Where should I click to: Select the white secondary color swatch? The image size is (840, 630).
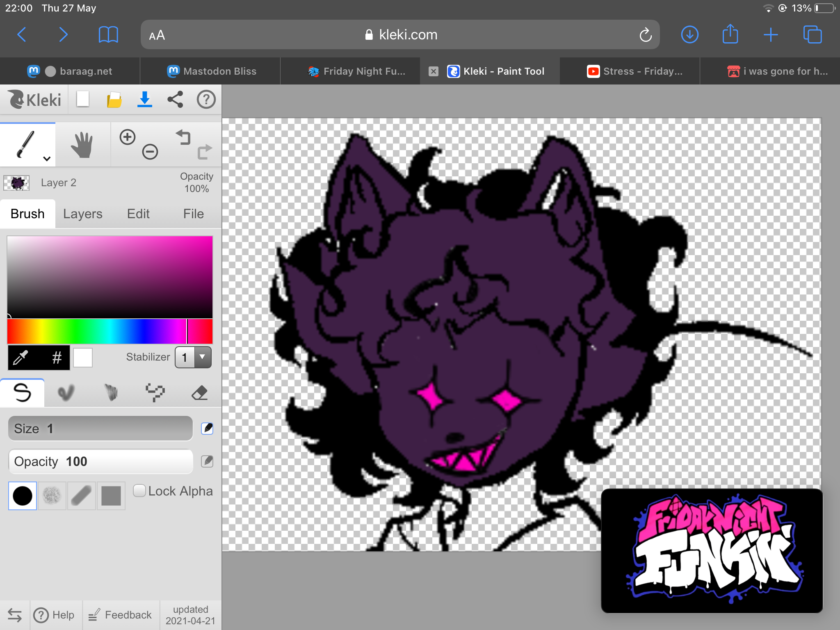click(x=83, y=358)
